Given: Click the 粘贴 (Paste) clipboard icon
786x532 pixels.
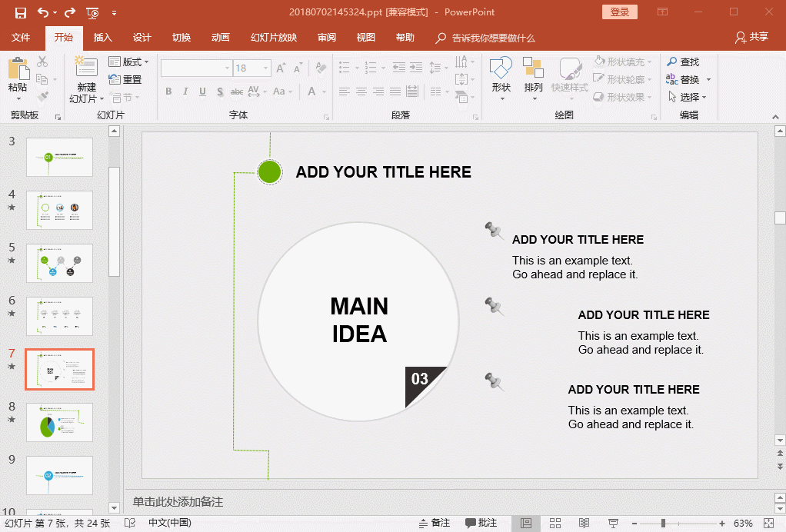Looking at the screenshot, I should pos(17,69).
